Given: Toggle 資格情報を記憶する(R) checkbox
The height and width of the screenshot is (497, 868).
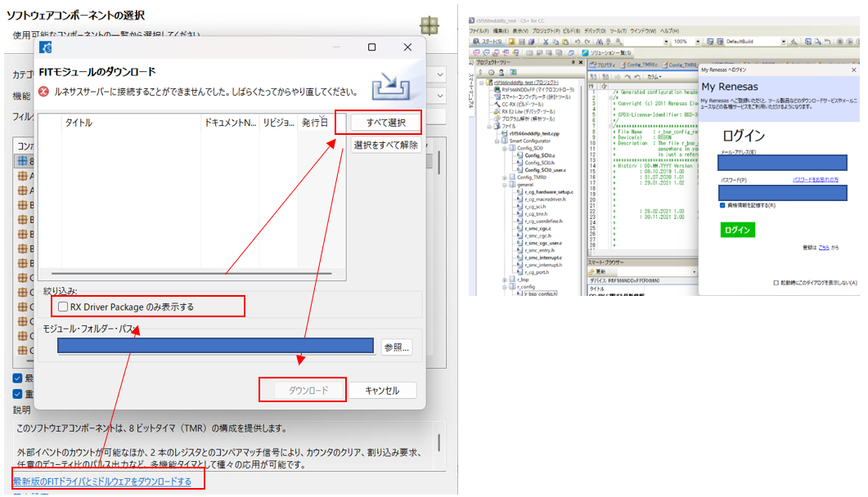Looking at the screenshot, I should pos(722,205).
